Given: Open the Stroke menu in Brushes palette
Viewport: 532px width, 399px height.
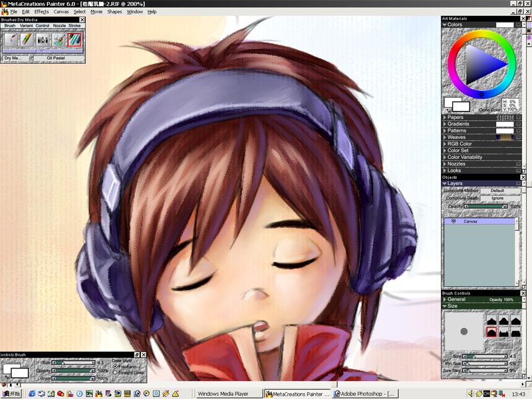Looking at the screenshot, I should (x=74, y=26).
